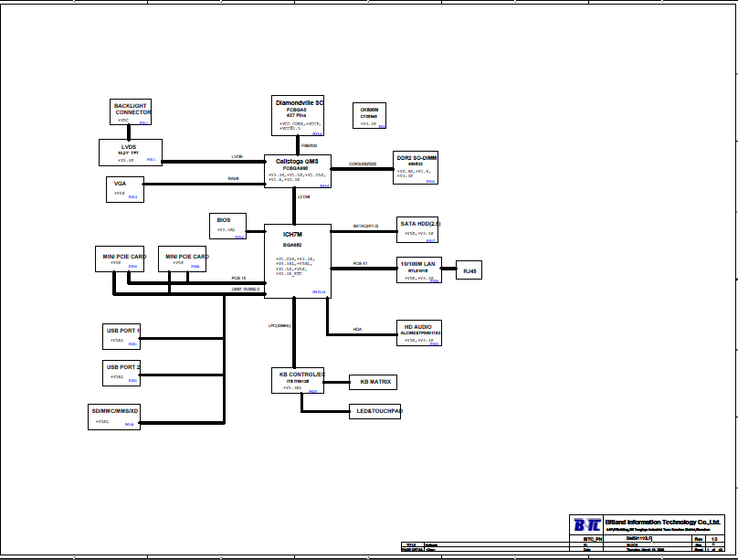Click the KB CONTROL/EC block title
Screen dimensions: 738x560
(x=302, y=375)
